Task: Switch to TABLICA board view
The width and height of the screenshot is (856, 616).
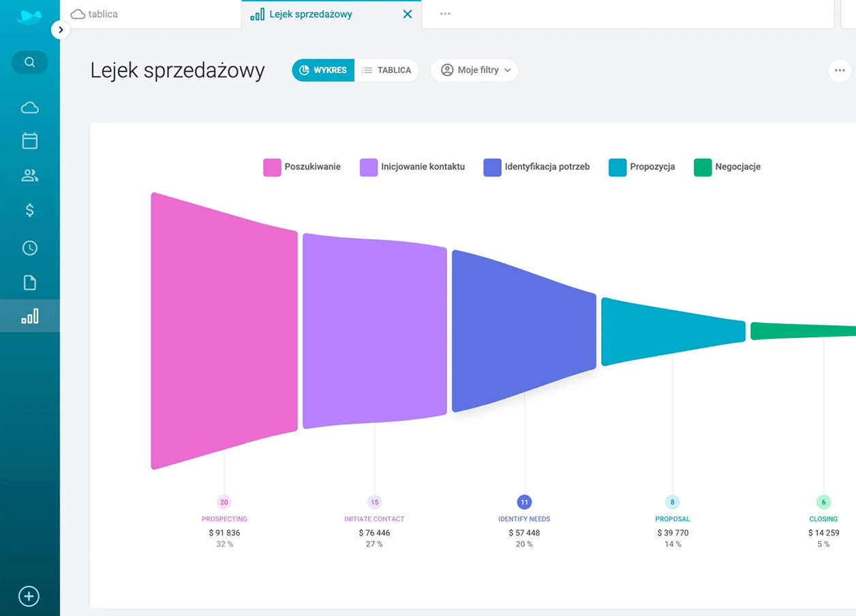Action: click(386, 70)
